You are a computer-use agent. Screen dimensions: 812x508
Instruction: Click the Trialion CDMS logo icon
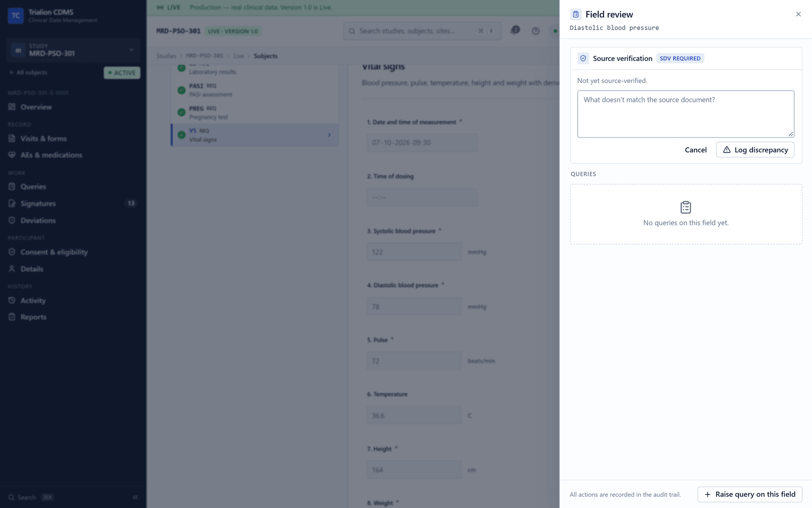[x=16, y=16]
